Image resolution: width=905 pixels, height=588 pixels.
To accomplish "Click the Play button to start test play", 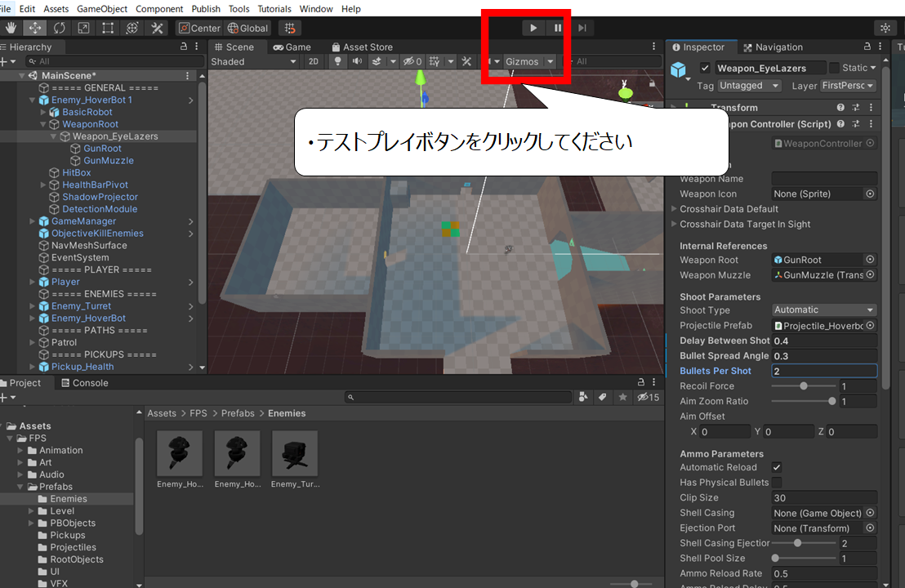I will click(533, 28).
